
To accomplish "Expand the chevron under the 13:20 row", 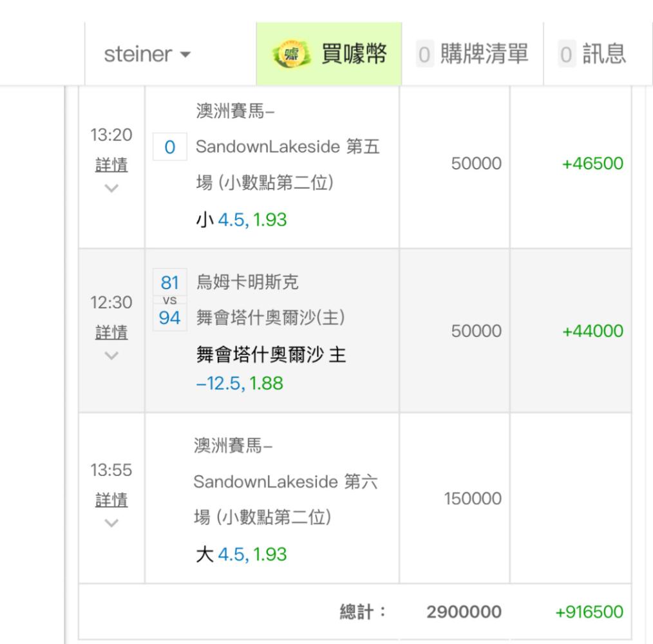I will [x=111, y=189].
